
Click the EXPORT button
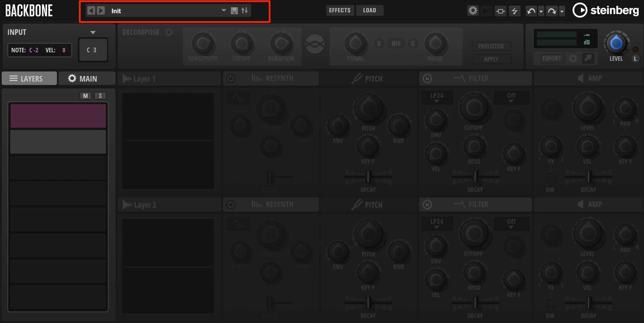[552, 59]
